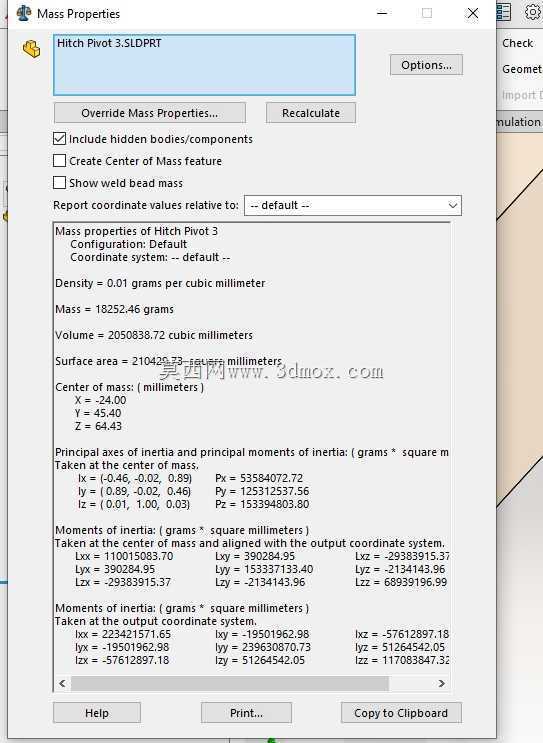Image resolution: width=543 pixels, height=743 pixels.
Task: Click the Z = 64.43 value
Action: point(98,426)
